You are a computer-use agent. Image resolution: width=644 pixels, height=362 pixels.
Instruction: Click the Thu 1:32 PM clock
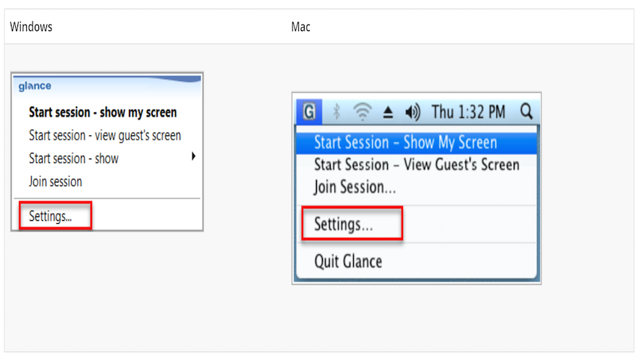click(x=469, y=111)
